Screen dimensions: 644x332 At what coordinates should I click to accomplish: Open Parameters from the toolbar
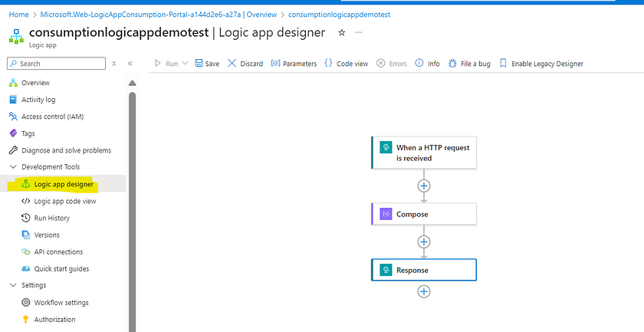[294, 64]
